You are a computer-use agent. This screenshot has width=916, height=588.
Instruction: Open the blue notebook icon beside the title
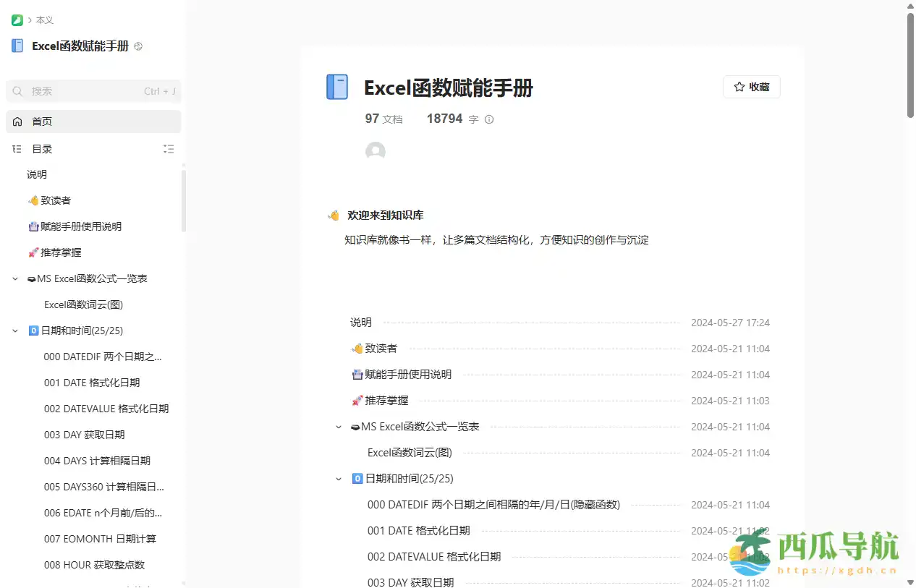(x=336, y=86)
